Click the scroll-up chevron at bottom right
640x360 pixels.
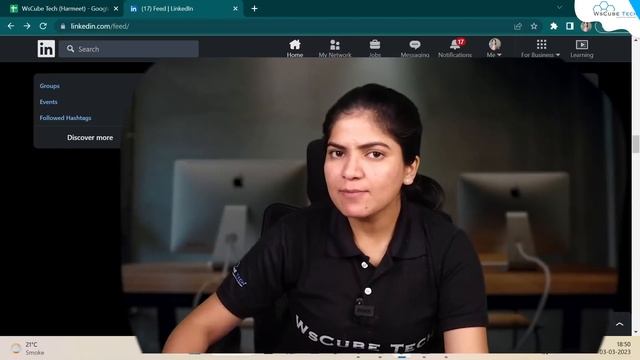coord(620,324)
